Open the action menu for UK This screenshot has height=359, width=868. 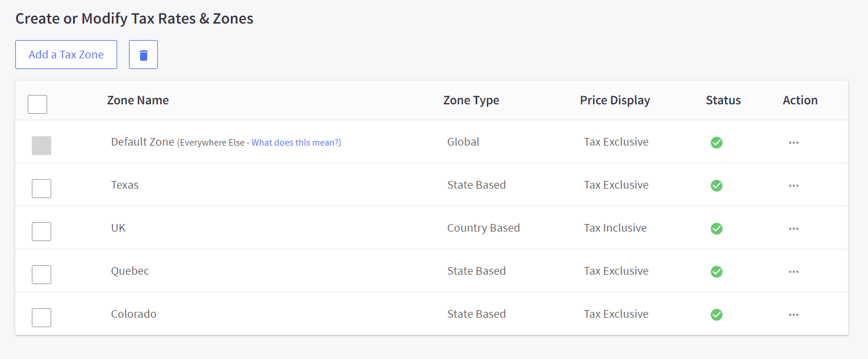(793, 228)
